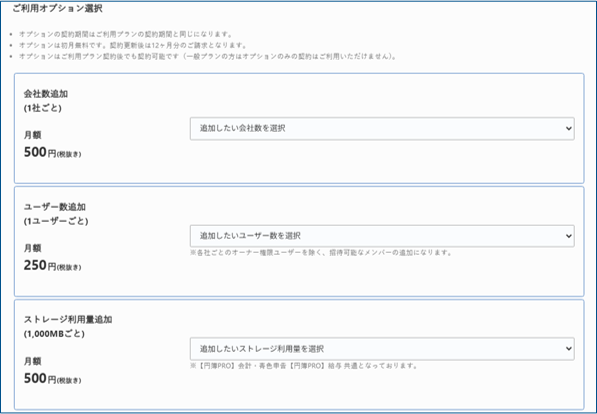The width and height of the screenshot is (597, 414).
Task: Click the (1,000MBごと) text
Action: 54,334
